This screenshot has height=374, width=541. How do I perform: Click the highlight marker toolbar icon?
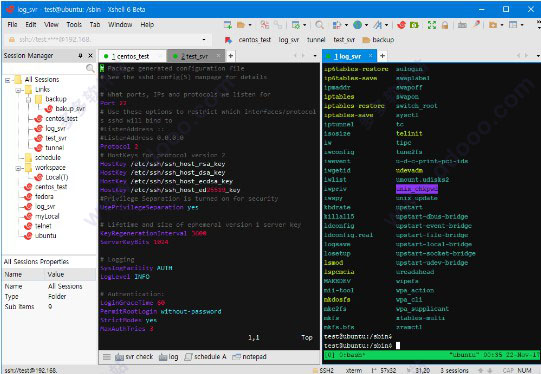[x=476, y=25]
